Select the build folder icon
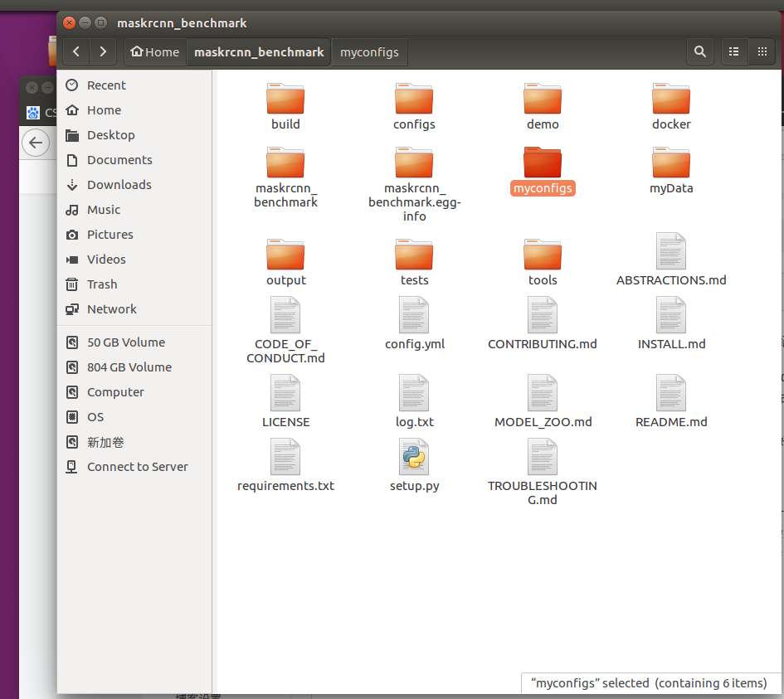Image resolution: width=784 pixels, height=699 pixels. [285, 99]
